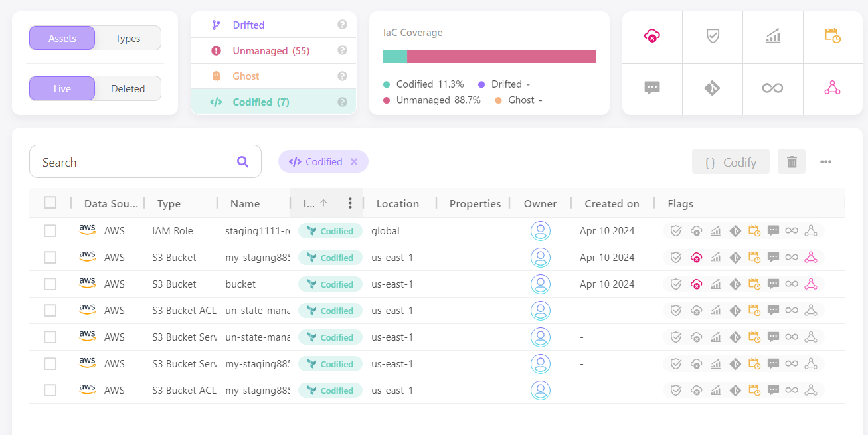Tick the checkbox for my-staging885 S3 Bucket Serv row

click(x=50, y=364)
